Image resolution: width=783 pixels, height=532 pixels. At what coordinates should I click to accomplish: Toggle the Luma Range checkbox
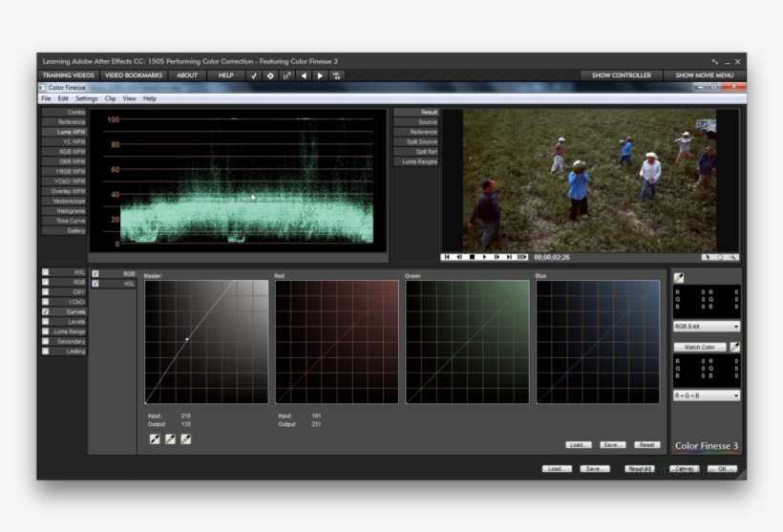click(46, 331)
